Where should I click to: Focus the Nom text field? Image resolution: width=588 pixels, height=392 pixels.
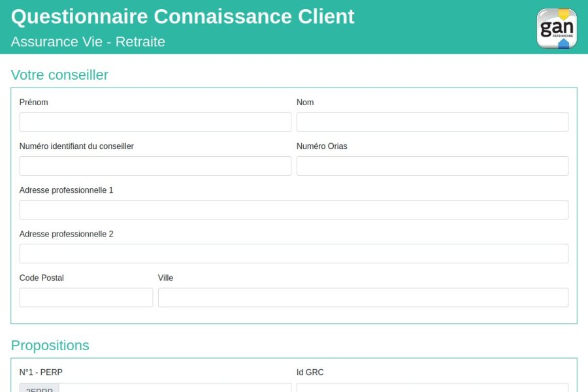432,122
